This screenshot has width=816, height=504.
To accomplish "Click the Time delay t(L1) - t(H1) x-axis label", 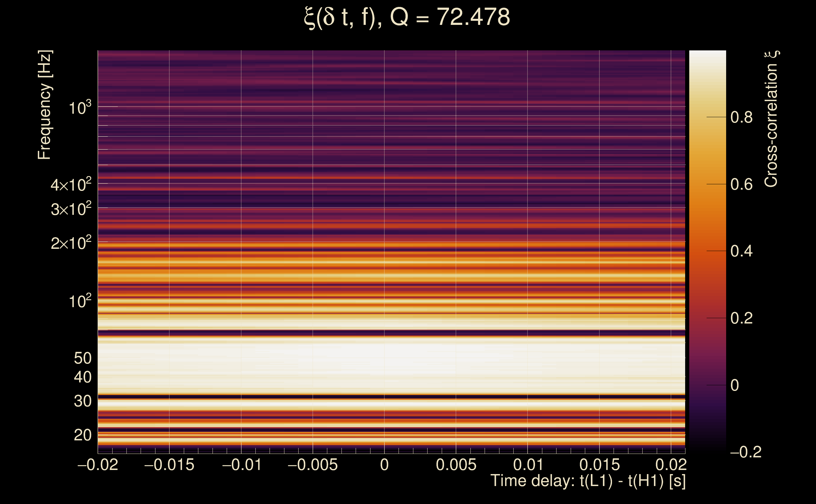I will [588, 481].
